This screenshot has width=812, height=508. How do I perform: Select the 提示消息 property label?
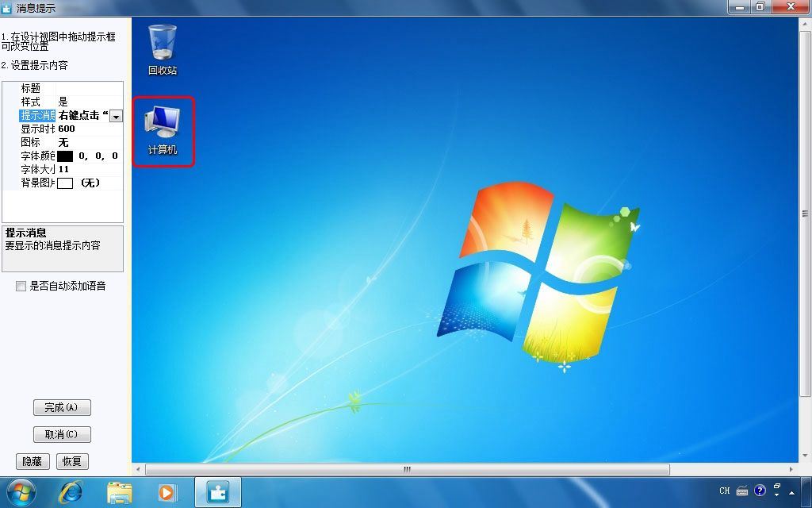[x=37, y=116]
